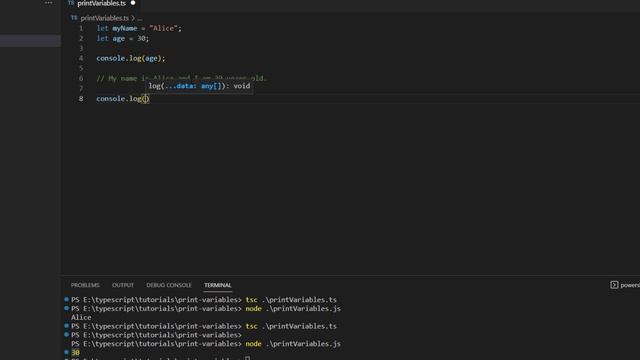Expand the breadcrumb ellipsis segment

pyautogui.click(x=140, y=18)
